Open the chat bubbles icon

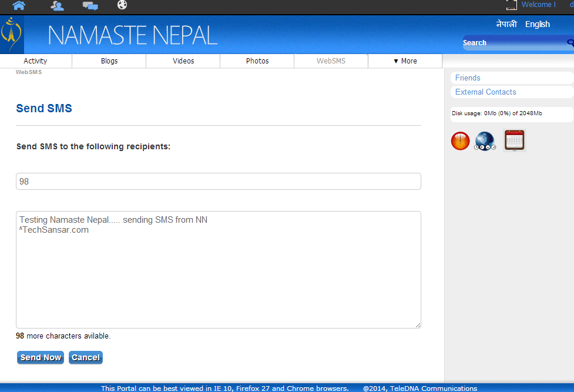click(x=90, y=5)
